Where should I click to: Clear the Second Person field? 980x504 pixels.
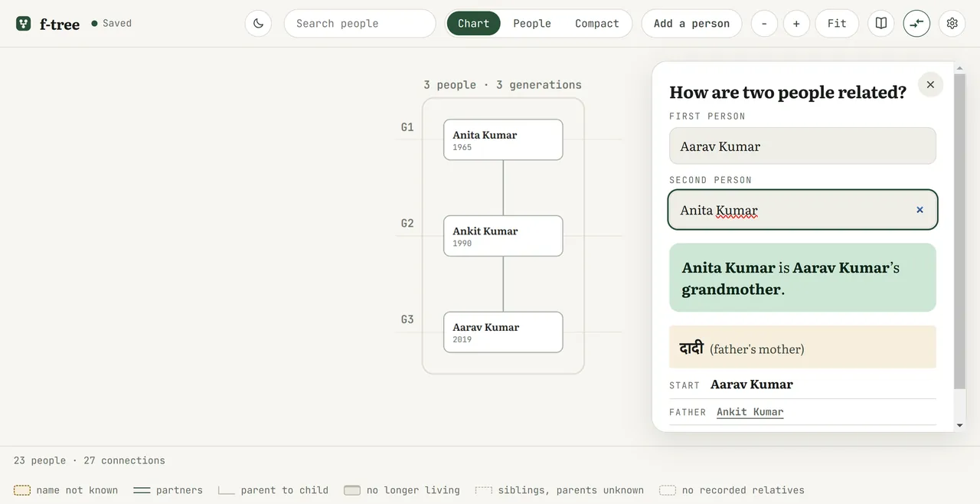[920, 210]
